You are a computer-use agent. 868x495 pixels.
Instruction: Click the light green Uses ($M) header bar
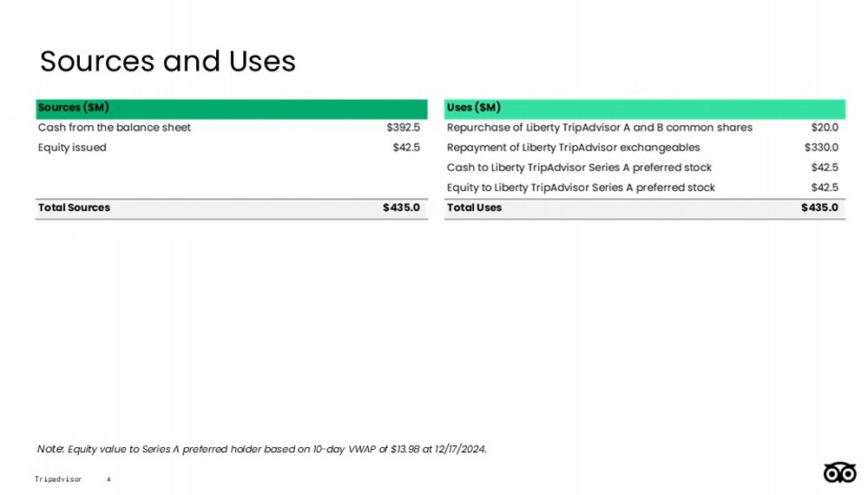[x=644, y=109]
